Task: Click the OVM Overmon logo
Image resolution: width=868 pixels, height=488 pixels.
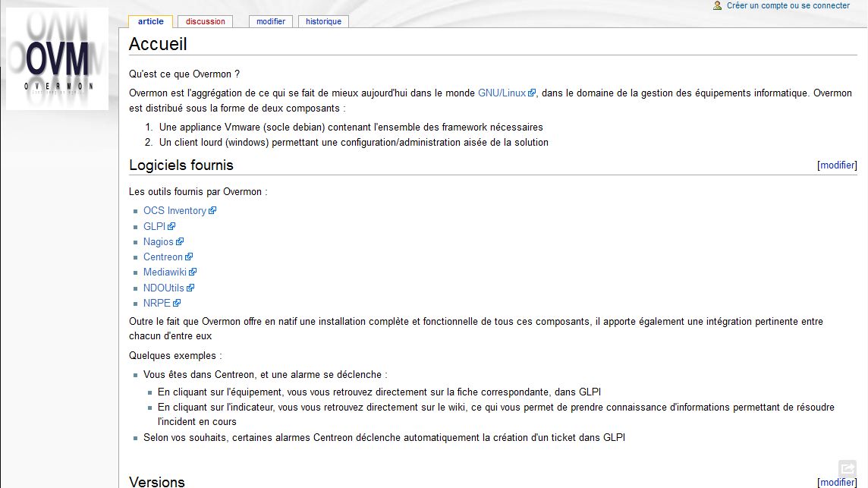Action: [x=57, y=58]
